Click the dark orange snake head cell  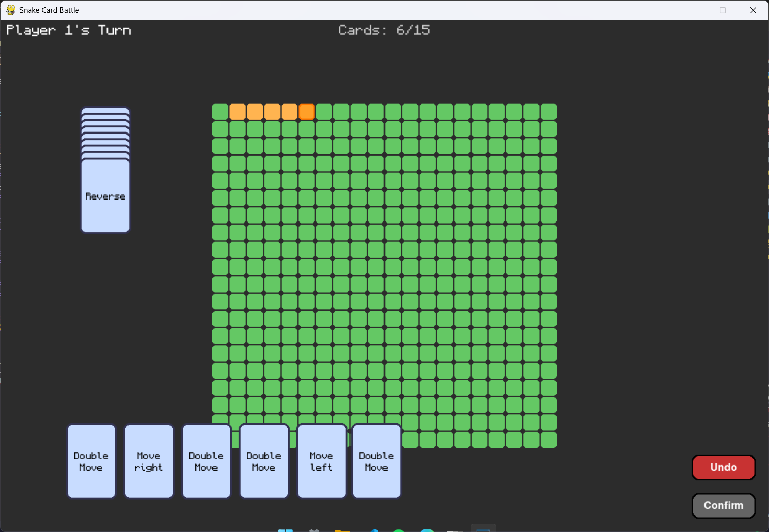307,112
